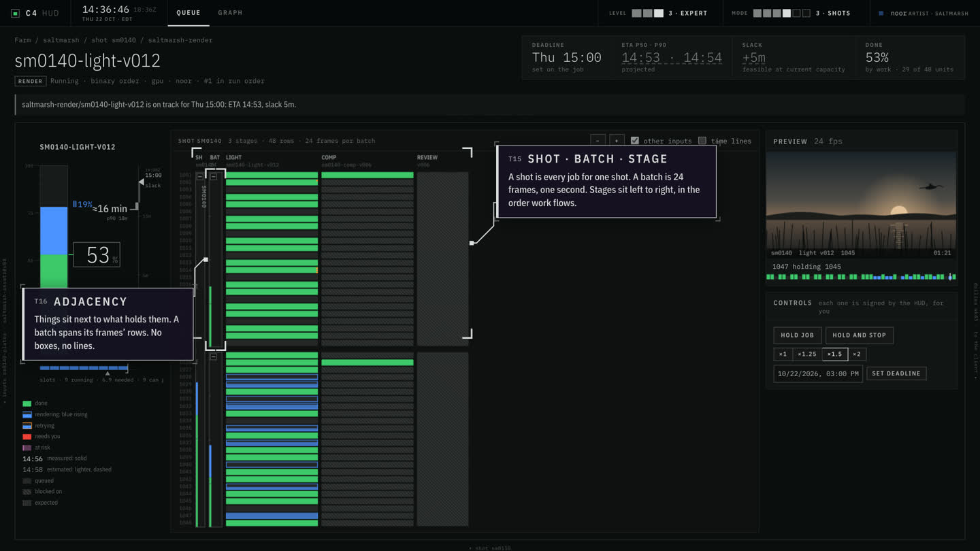Choose the ×1.5 speed option
This screenshot has height=551, width=980.
tap(835, 354)
